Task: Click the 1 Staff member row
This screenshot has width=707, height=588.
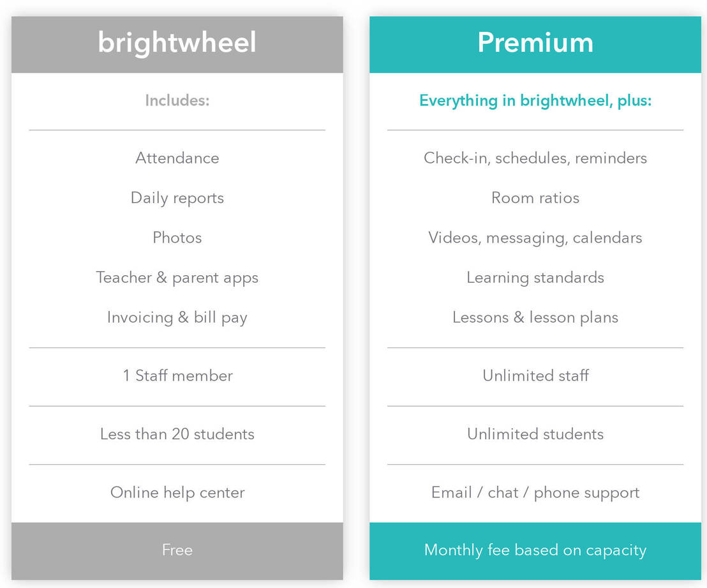Action: pyautogui.click(x=177, y=375)
